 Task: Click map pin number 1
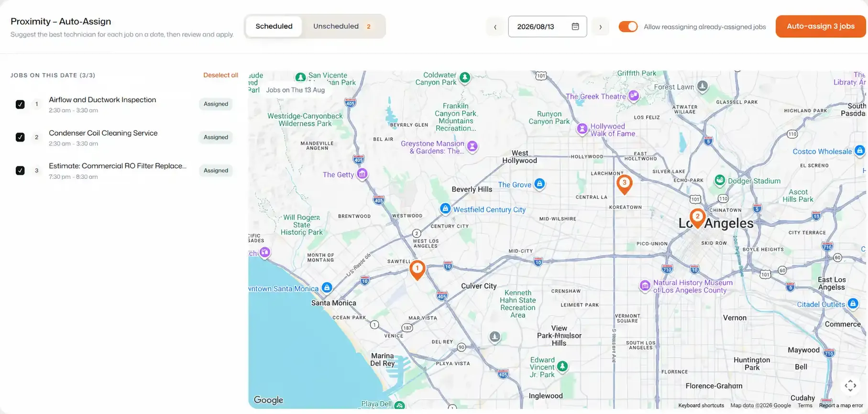tap(417, 270)
